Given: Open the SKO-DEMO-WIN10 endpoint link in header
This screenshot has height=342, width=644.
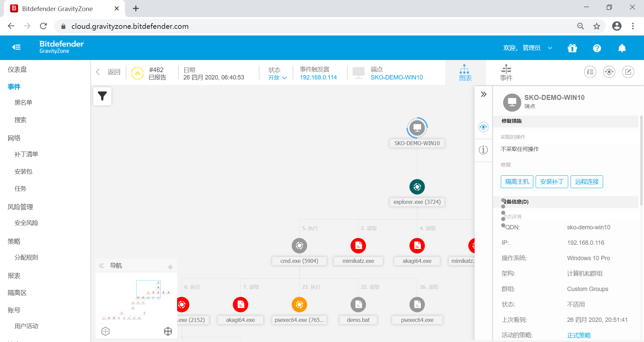Looking at the screenshot, I should [x=397, y=77].
